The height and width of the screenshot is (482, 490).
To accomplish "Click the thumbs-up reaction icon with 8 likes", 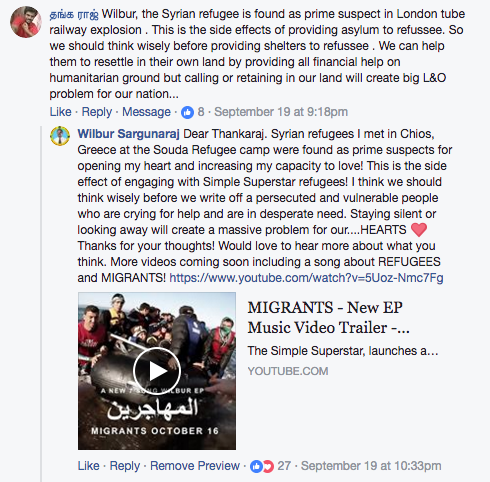I will (187, 112).
